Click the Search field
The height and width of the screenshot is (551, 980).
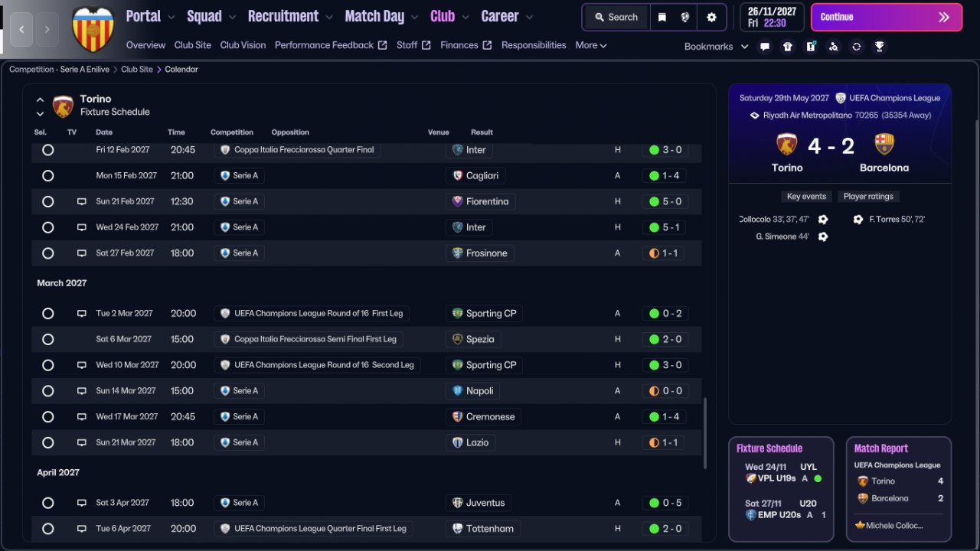[616, 17]
